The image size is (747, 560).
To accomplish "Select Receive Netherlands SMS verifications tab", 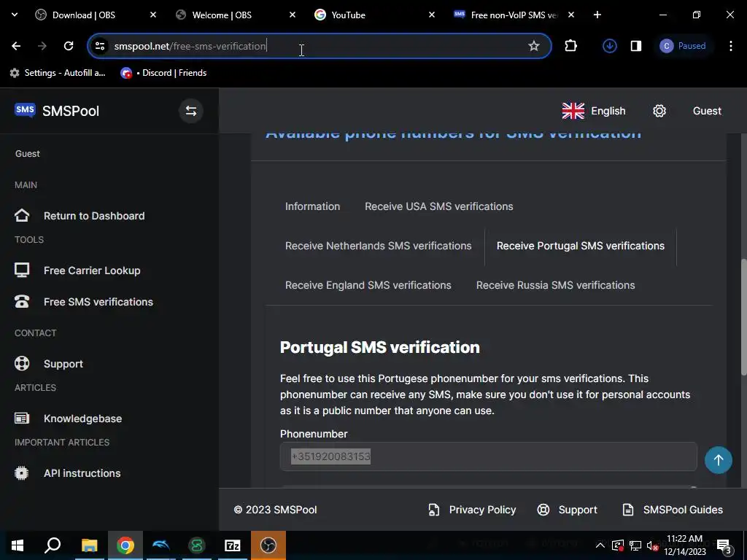I will point(379,246).
